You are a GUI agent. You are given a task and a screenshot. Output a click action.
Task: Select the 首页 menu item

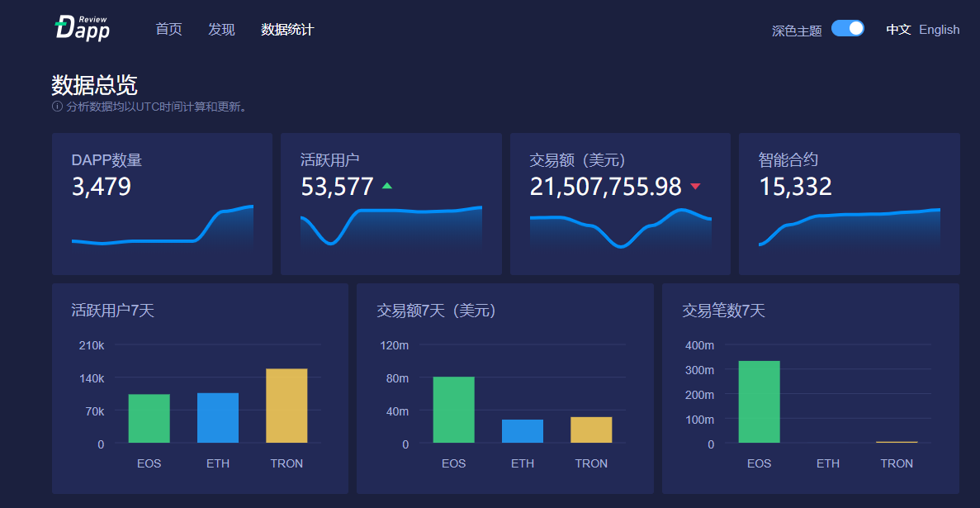tap(168, 29)
